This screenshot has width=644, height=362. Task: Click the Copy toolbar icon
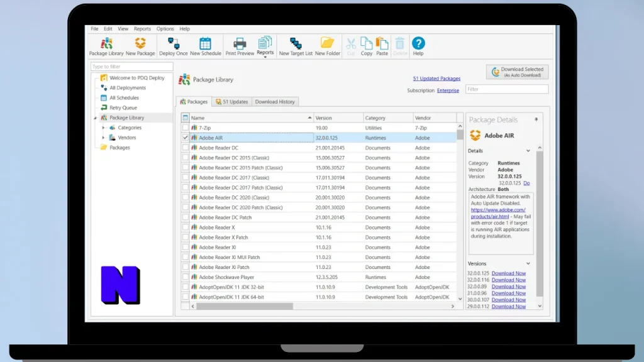point(367,47)
